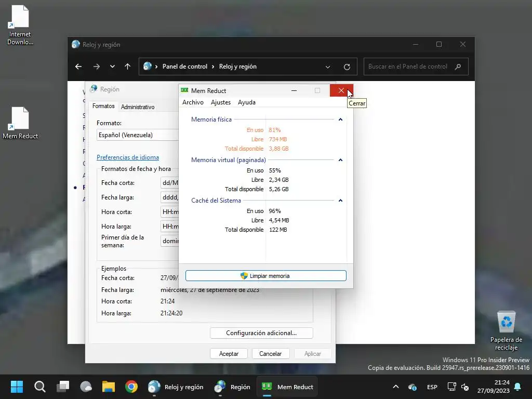Click the Control Panel address bar globe icon

pos(147,66)
